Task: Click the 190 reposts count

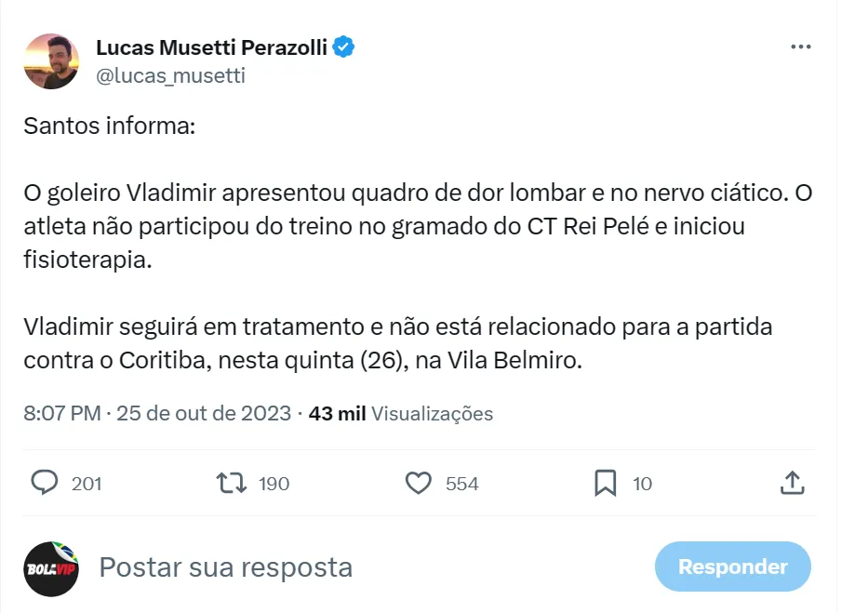Action: (274, 484)
